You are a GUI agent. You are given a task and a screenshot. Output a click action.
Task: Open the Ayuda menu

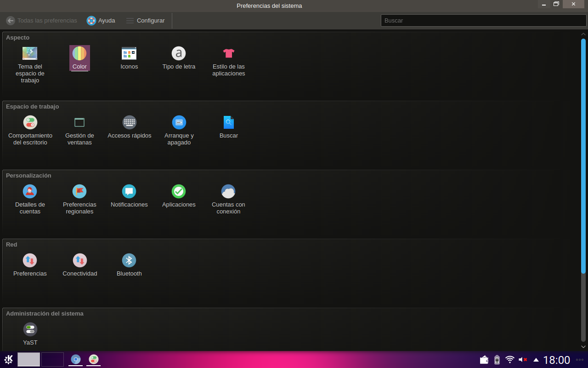click(101, 21)
